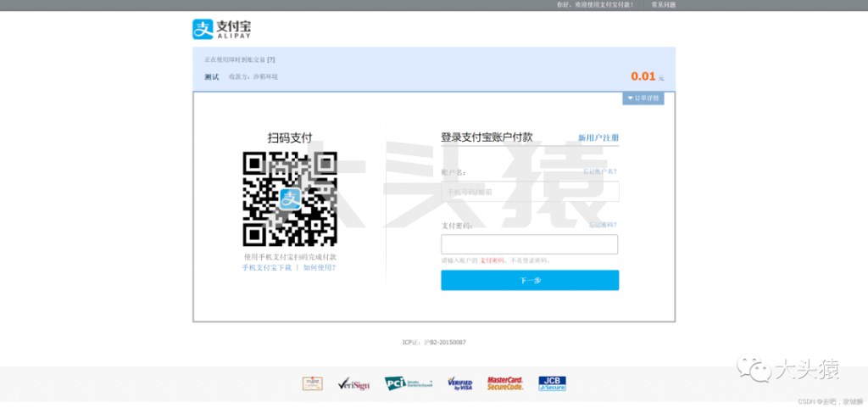Click the QR code image for scan payment
868x408 pixels.
click(290, 198)
